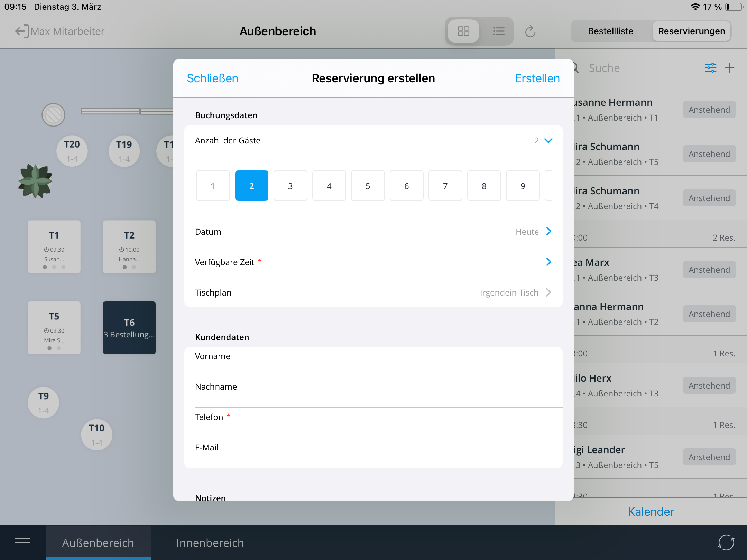Switch to list view icon

coord(498,31)
